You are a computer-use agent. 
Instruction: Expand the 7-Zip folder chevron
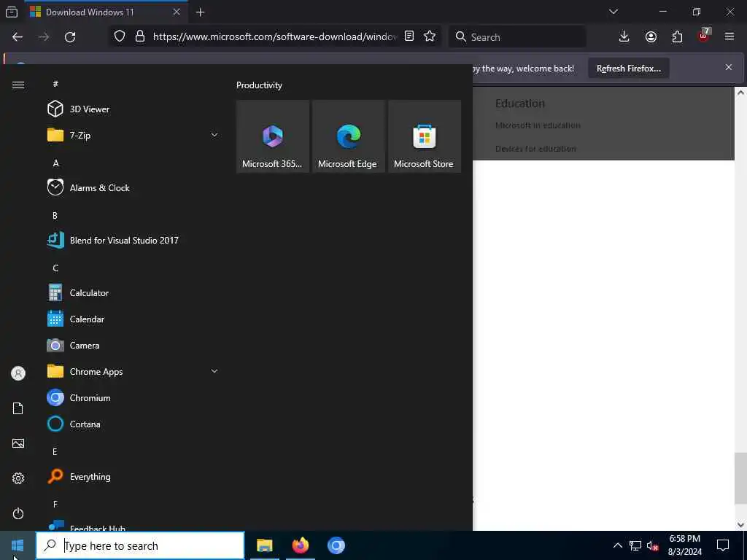point(214,135)
